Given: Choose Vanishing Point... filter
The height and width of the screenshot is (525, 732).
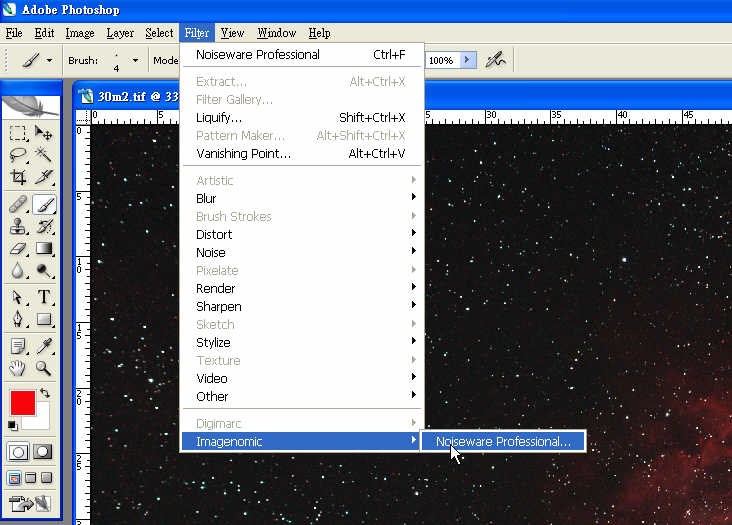Looking at the screenshot, I should (303, 154).
